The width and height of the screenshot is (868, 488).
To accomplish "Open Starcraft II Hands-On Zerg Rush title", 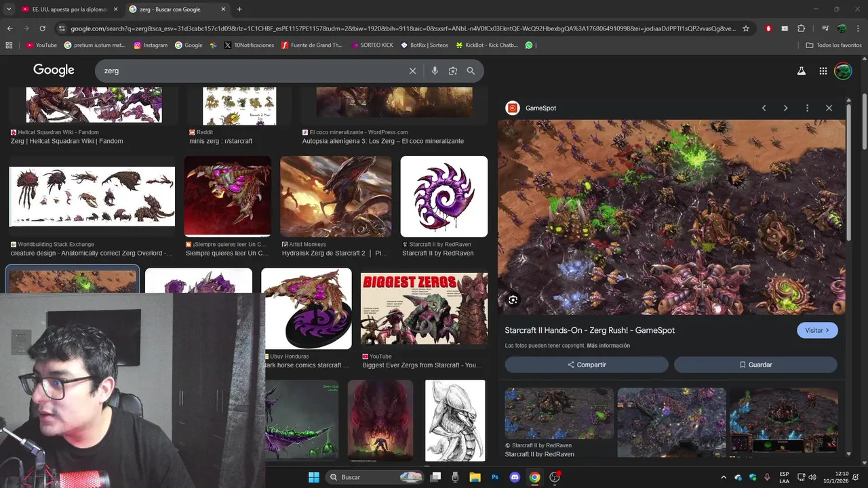I will 589,330.
